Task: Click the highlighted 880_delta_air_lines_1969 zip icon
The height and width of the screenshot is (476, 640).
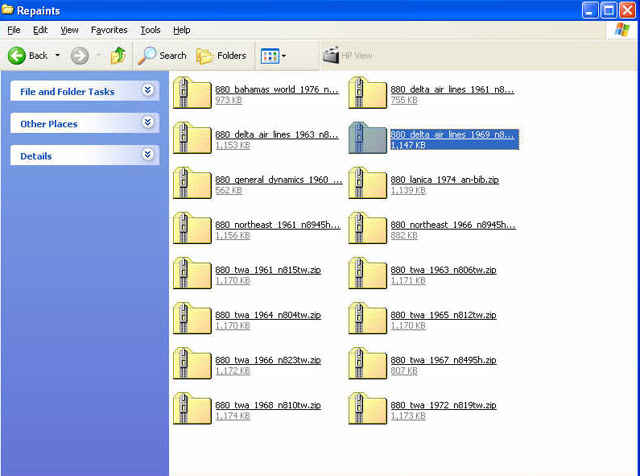Action: [x=367, y=138]
